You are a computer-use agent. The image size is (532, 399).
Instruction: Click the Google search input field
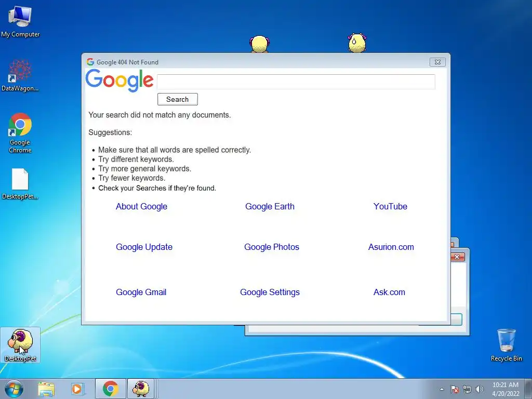point(296,82)
